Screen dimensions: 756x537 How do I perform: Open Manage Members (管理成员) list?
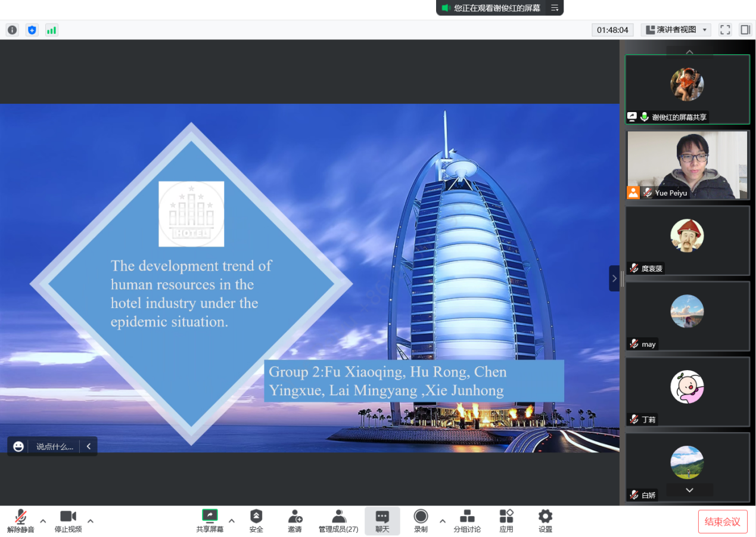(338, 520)
